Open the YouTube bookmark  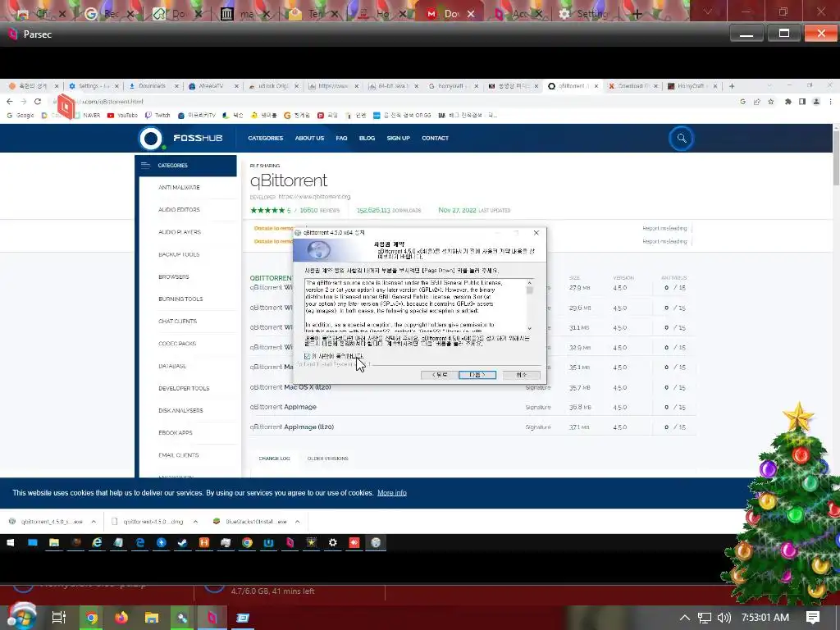click(x=123, y=115)
